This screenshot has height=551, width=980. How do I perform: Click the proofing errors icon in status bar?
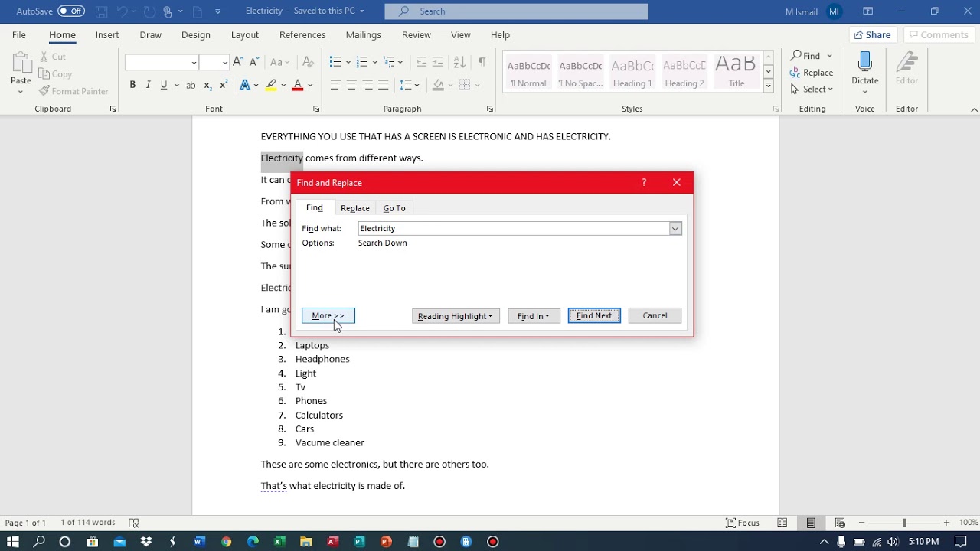point(134,523)
